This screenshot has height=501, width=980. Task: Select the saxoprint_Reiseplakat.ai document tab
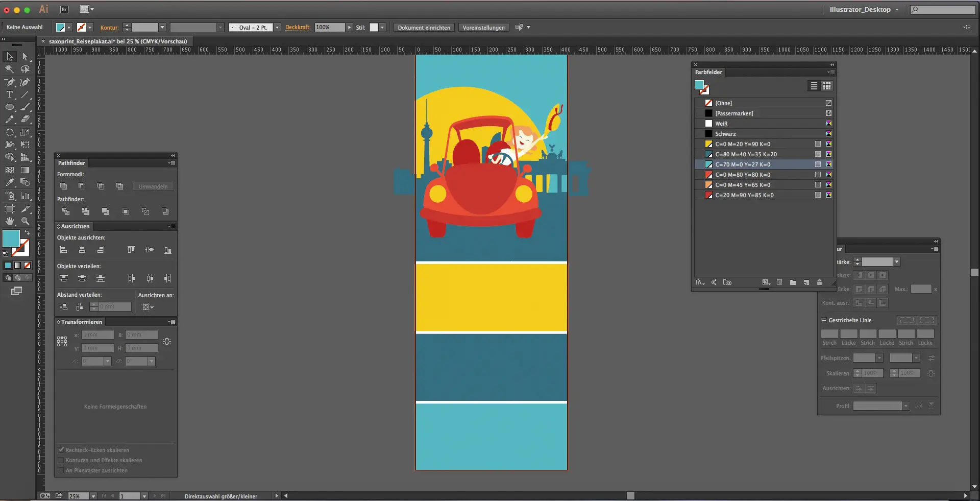[x=118, y=41]
